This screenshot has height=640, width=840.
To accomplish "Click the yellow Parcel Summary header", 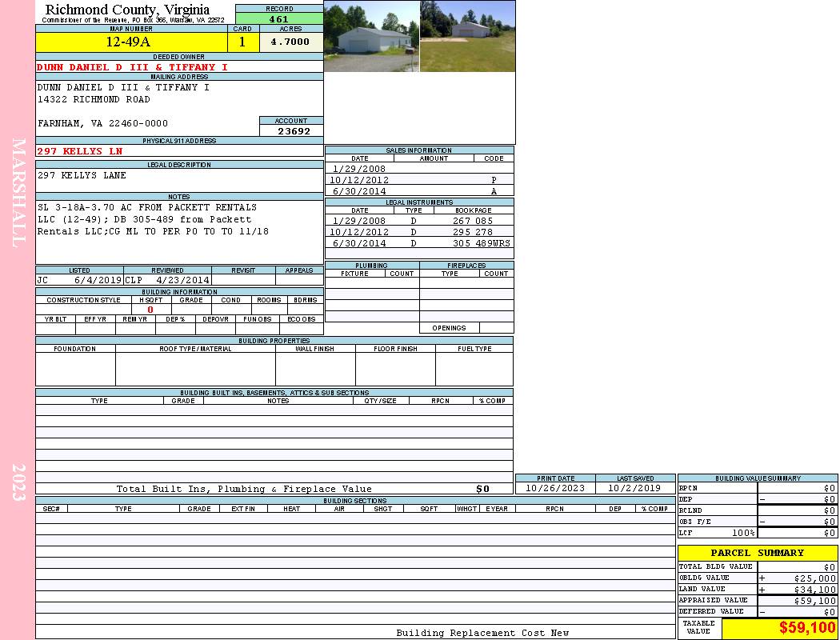I will pos(757,553).
